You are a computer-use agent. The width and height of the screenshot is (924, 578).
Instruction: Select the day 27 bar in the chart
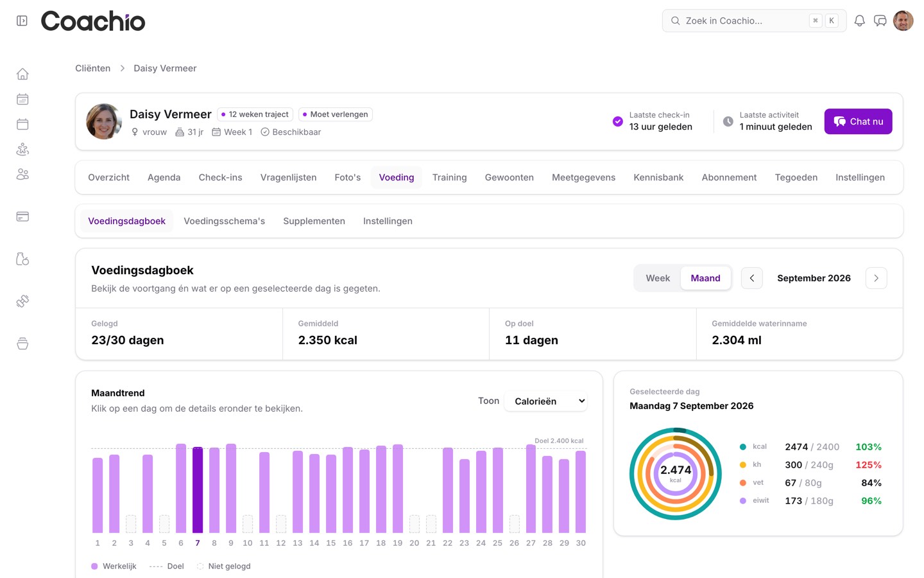coord(531,489)
